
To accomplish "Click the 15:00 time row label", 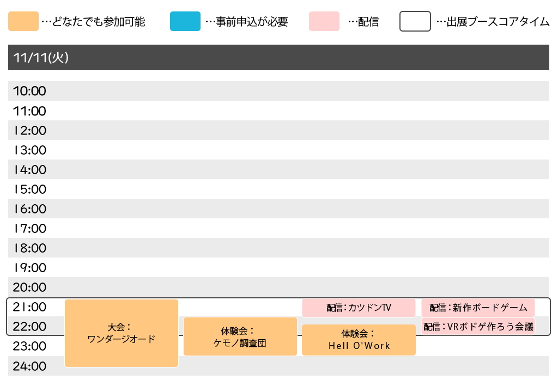I will click(x=29, y=189).
